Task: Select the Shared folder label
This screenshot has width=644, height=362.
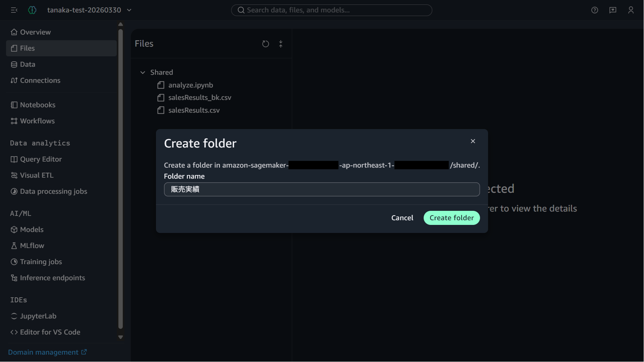Action: click(162, 72)
